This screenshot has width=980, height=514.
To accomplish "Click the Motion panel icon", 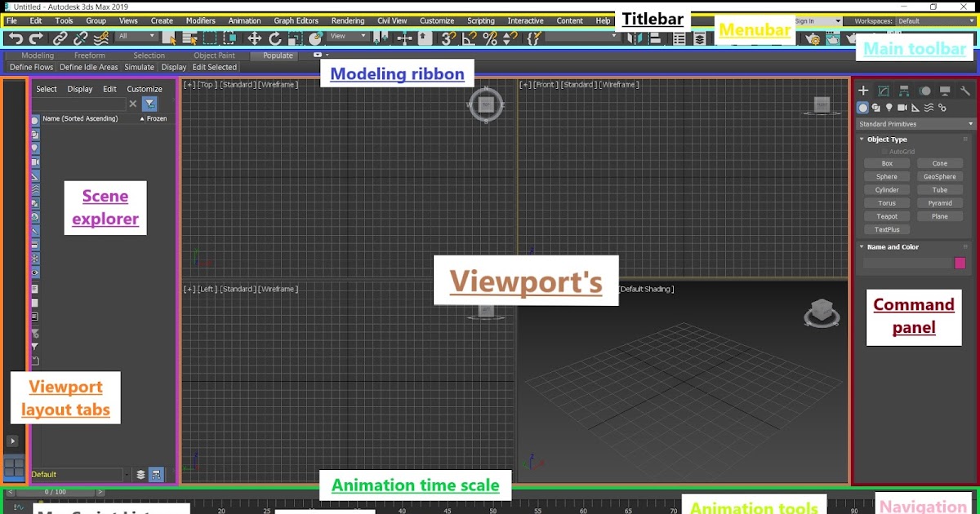I will point(925,91).
